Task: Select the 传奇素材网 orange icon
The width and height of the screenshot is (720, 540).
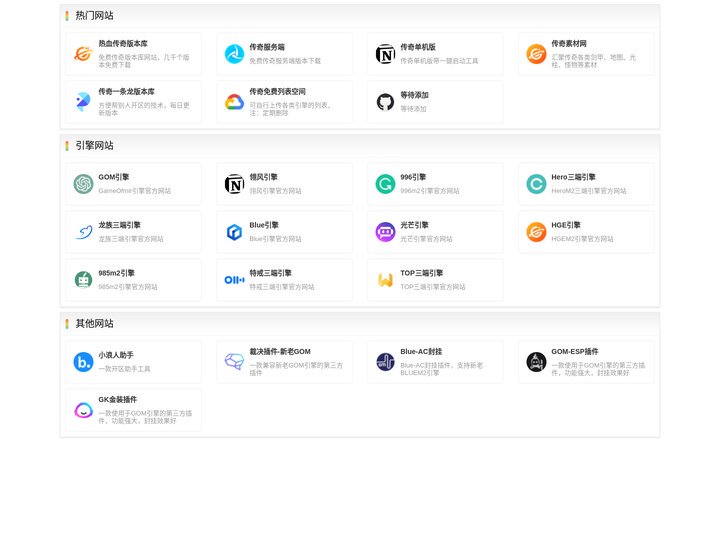Action: coord(536,54)
